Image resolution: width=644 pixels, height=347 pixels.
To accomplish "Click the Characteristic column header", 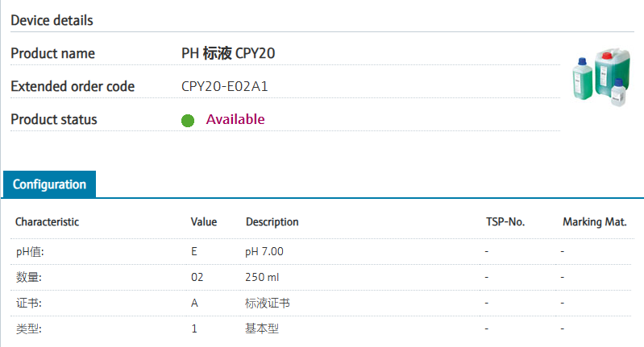I will coord(48,222).
